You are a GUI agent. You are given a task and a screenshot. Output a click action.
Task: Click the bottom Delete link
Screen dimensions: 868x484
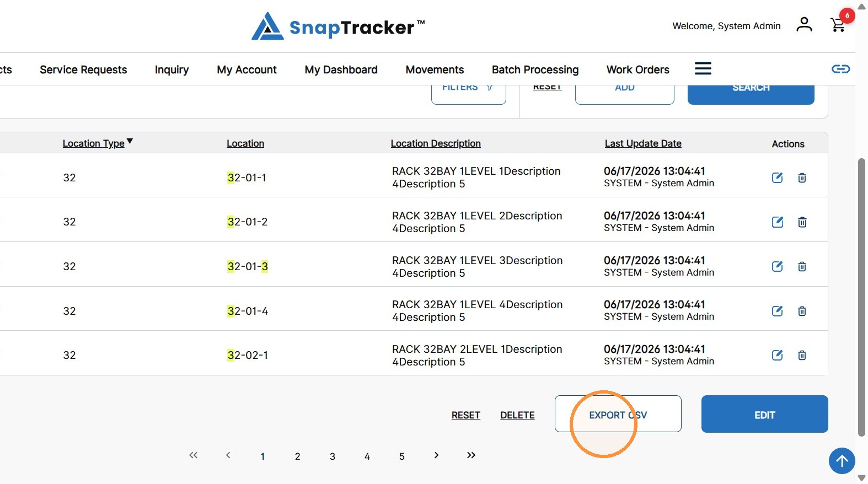[517, 415]
